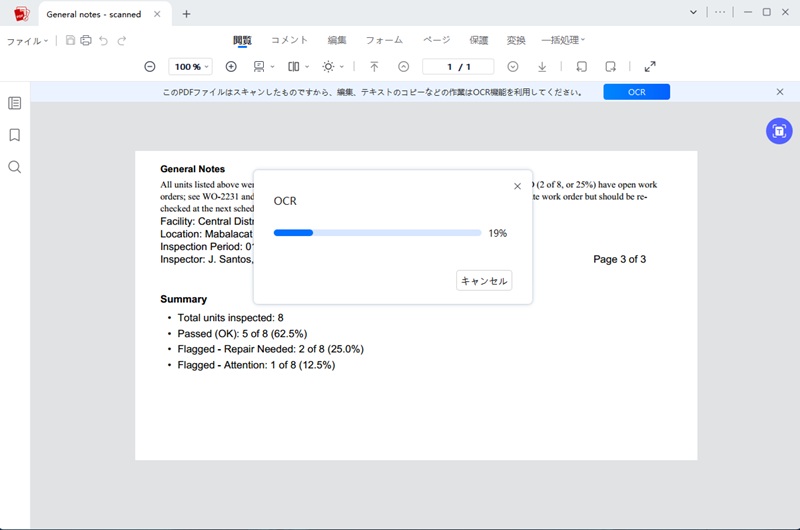The image size is (800, 530).
Task: Switch to the フォーム tab
Action: click(384, 40)
